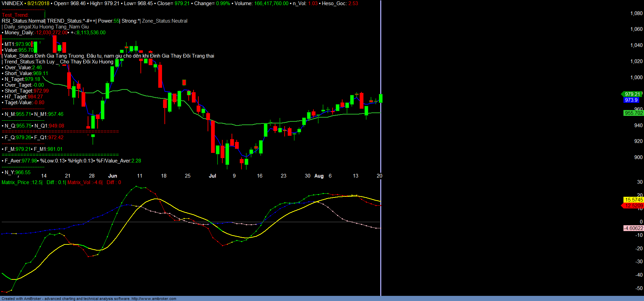Click the red 12.5209 indicator value tag
Screen dimensions: 644x301
point(633,206)
